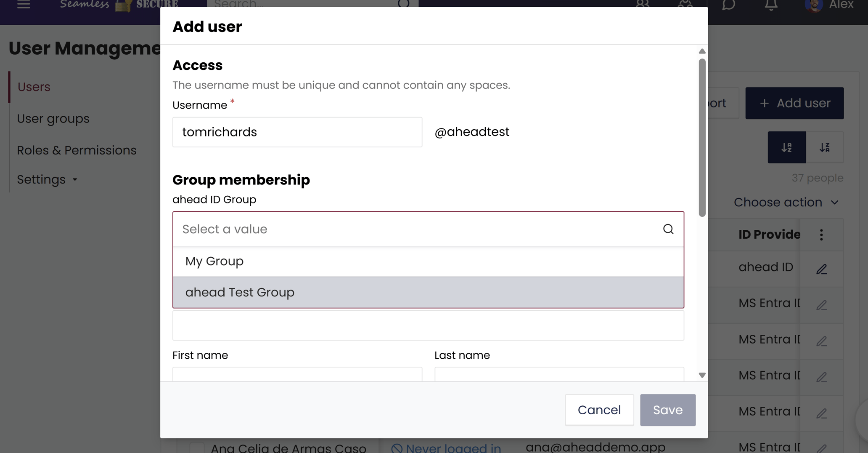The height and width of the screenshot is (453, 868).
Task: Click the First name input field
Action: (x=297, y=374)
